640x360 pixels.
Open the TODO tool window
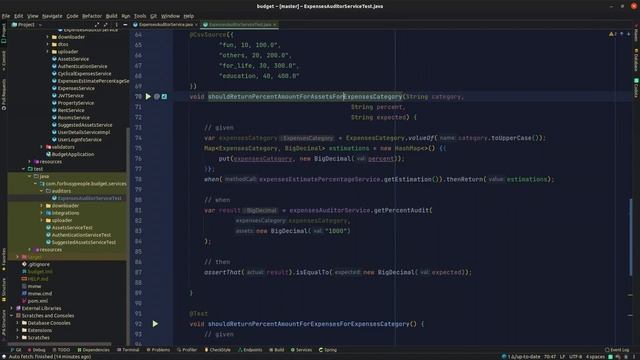(x=61, y=350)
